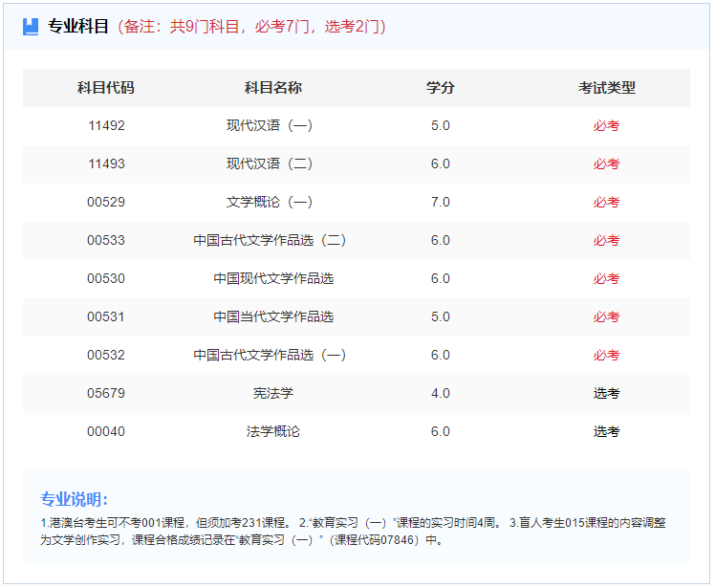The height and width of the screenshot is (588, 715).
Task: Click the blue book icon beside 专业科目
Action: [x=32, y=26]
